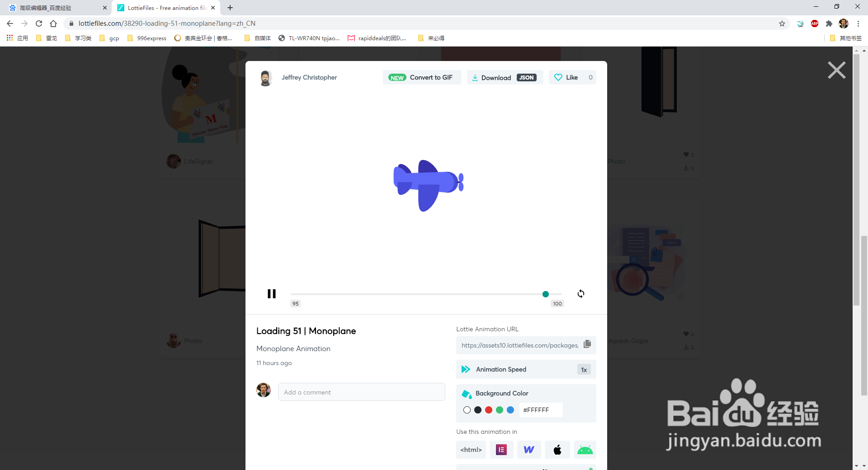
Task: Open the iOS Apple integration icon
Action: pos(557,450)
